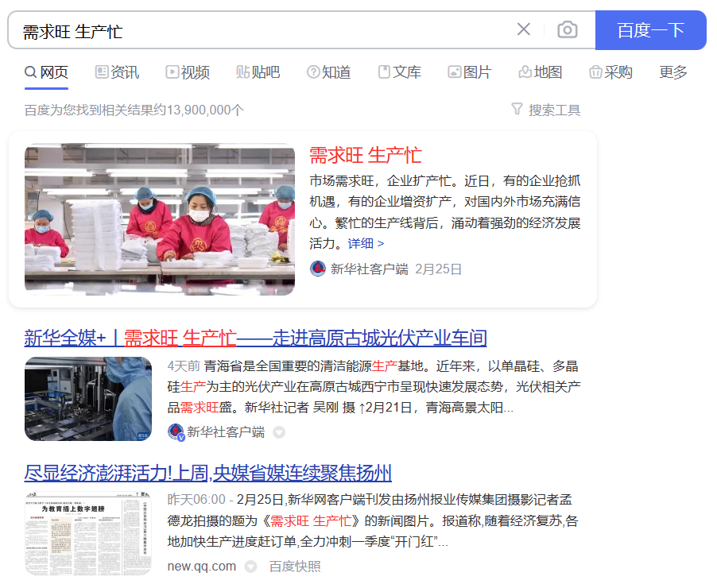Go to the 贴吧 tab

pyautogui.click(x=258, y=72)
